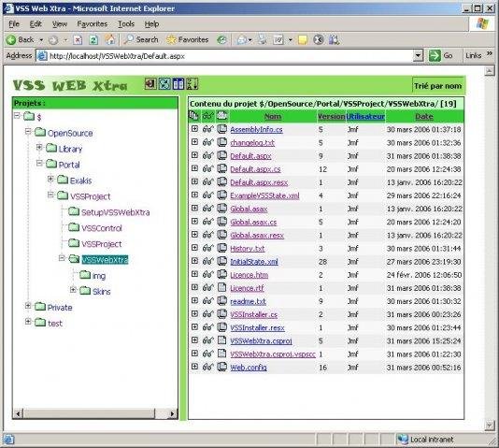
Task: Sort by the Nom column header
Action: [x=273, y=117]
